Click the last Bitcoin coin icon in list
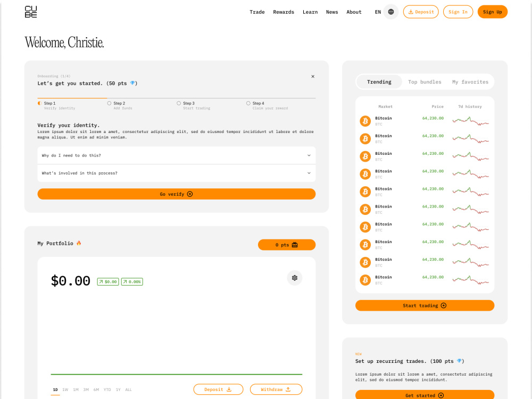The height and width of the screenshot is (399, 532). [365, 280]
